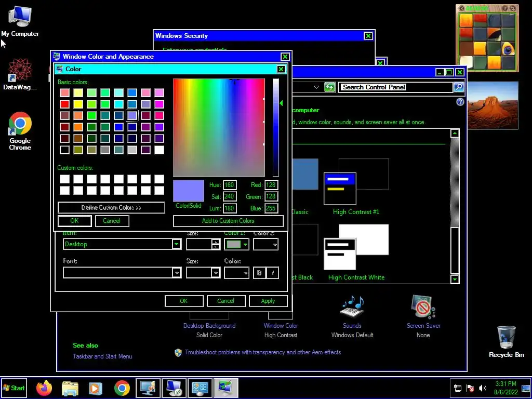Click the item Size spinner down arrow
This screenshot has height=399, width=532.
pyautogui.click(x=216, y=247)
